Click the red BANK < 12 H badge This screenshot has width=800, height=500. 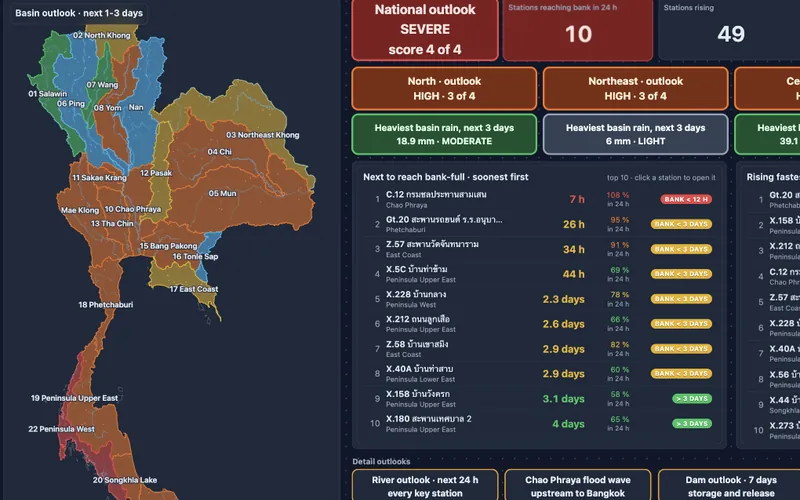pyautogui.click(x=686, y=199)
